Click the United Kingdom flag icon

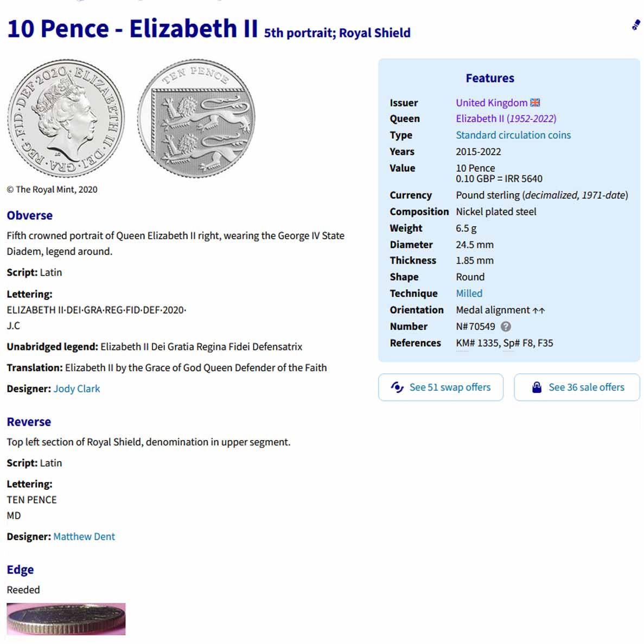click(x=535, y=103)
